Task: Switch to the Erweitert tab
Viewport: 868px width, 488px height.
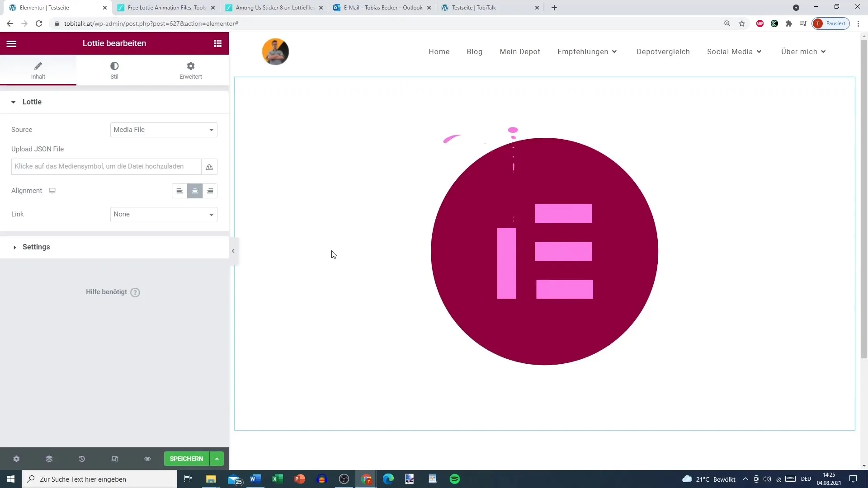Action: point(190,70)
